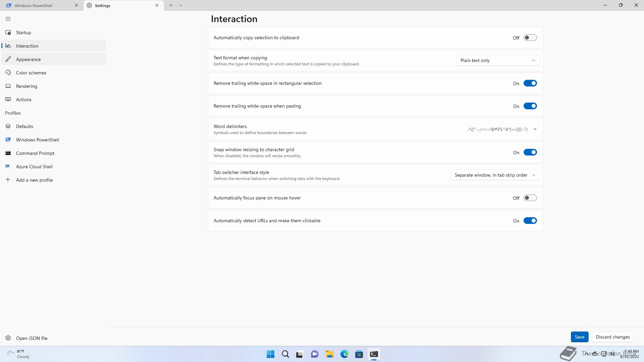Click the Startup sidebar icon
This screenshot has height=362, width=644.
click(x=8, y=33)
